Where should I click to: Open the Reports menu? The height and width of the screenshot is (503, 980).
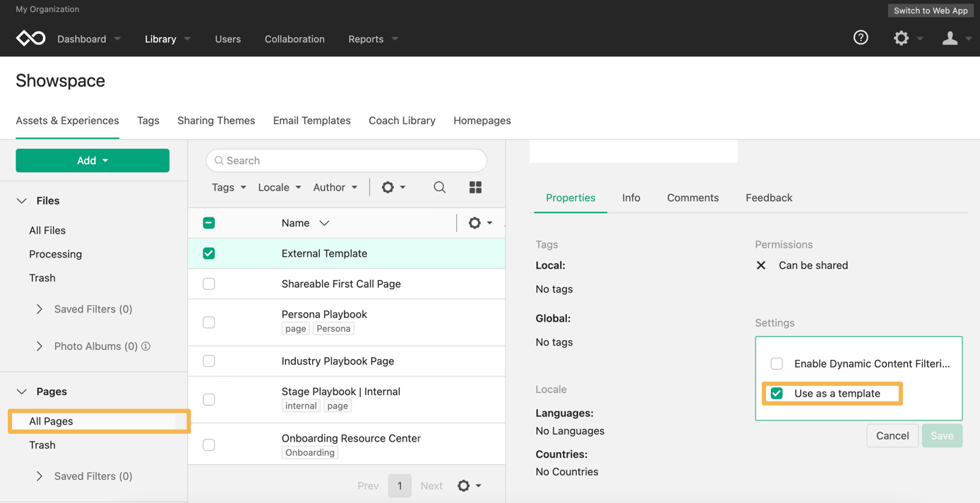click(x=373, y=39)
